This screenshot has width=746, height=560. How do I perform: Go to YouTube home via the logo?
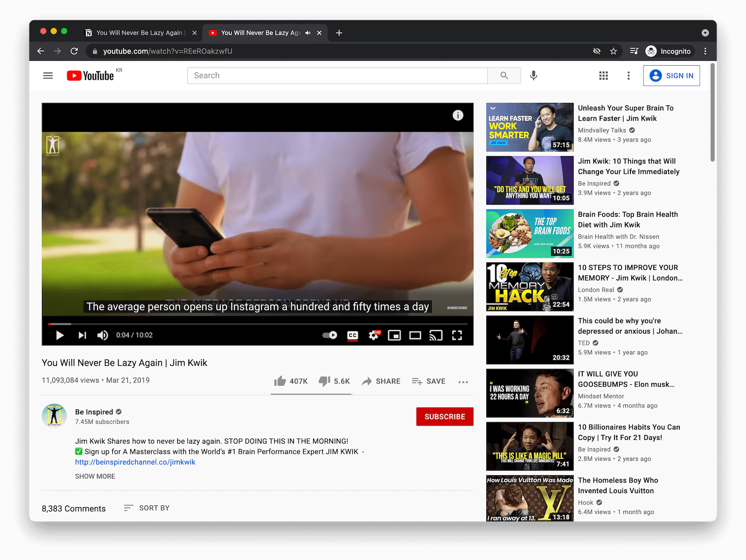point(90,75)
